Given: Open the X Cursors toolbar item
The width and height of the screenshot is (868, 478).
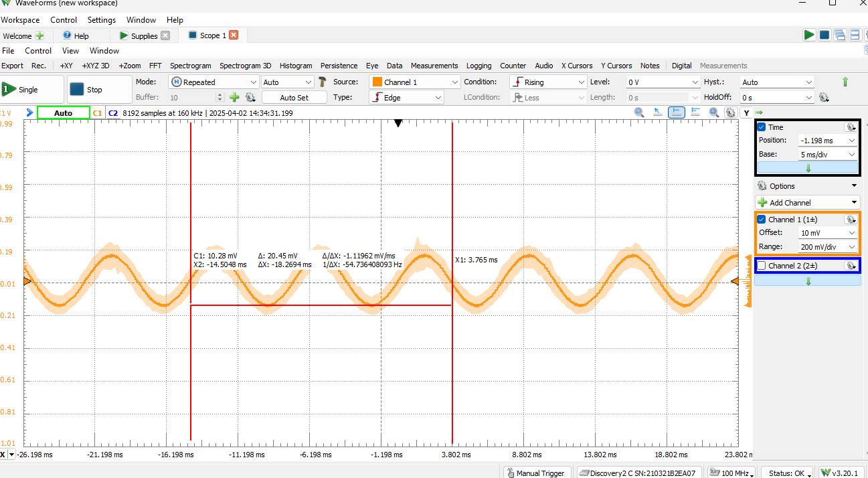Looking at the screenshot, I should (576, 66).
